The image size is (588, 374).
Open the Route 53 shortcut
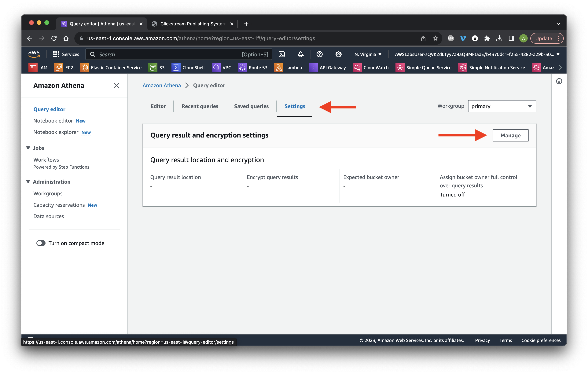(253, 67)
